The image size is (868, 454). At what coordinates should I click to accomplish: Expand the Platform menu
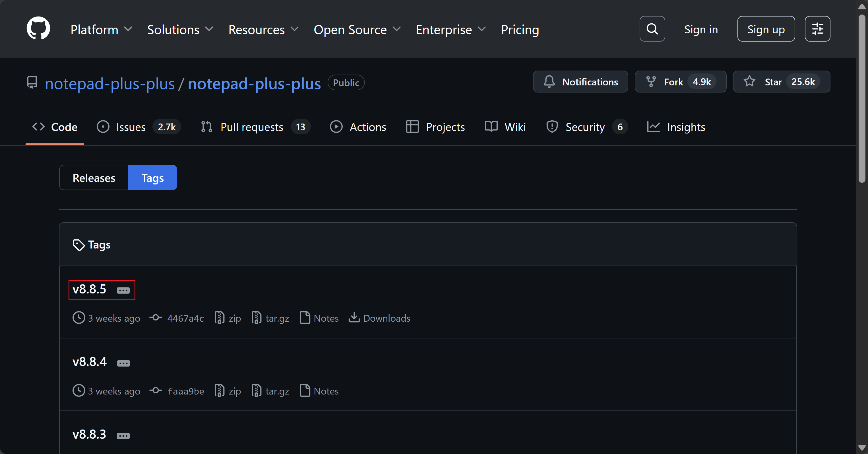(x=101, y=30)
